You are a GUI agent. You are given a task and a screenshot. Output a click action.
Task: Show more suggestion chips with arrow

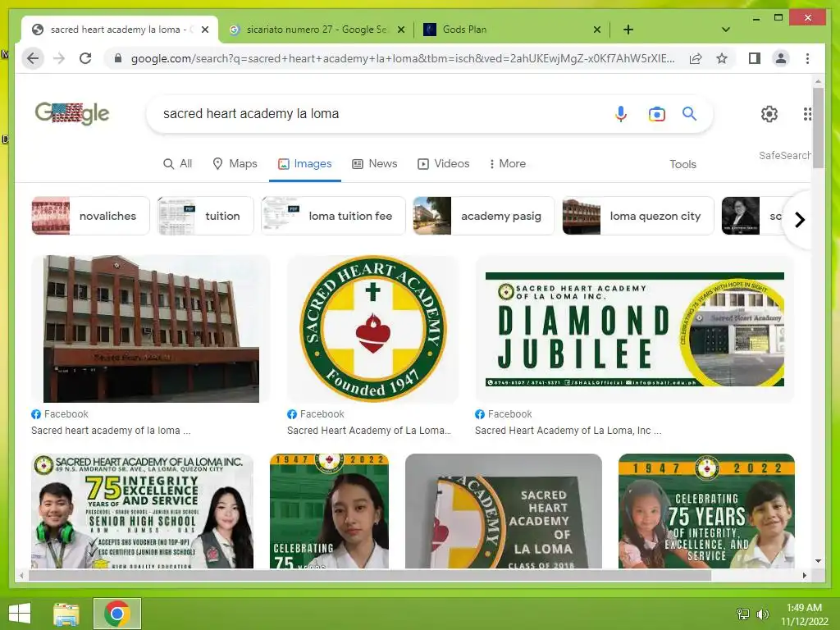tap(799, 220)
